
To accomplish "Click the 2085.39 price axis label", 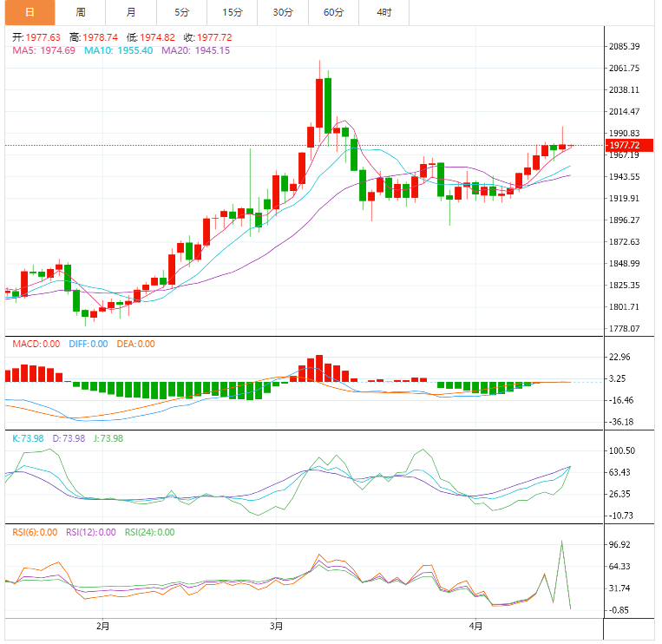I will point(624,47).
